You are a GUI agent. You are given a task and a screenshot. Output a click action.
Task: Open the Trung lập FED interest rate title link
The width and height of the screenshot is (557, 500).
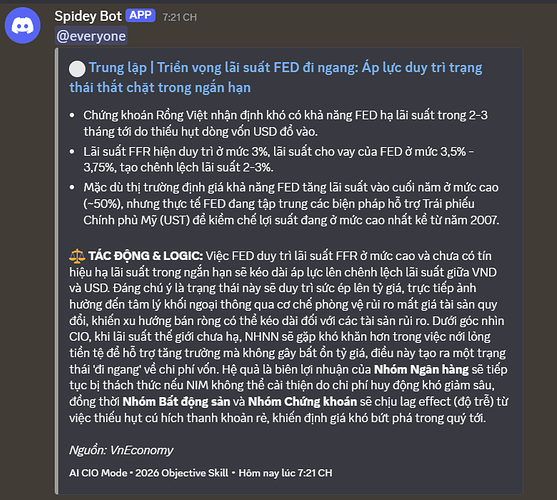276,77
